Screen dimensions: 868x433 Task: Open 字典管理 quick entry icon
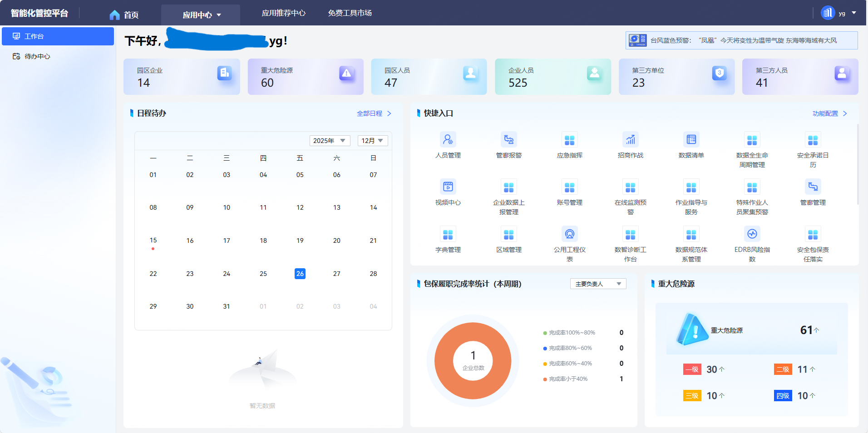[448, 234]
